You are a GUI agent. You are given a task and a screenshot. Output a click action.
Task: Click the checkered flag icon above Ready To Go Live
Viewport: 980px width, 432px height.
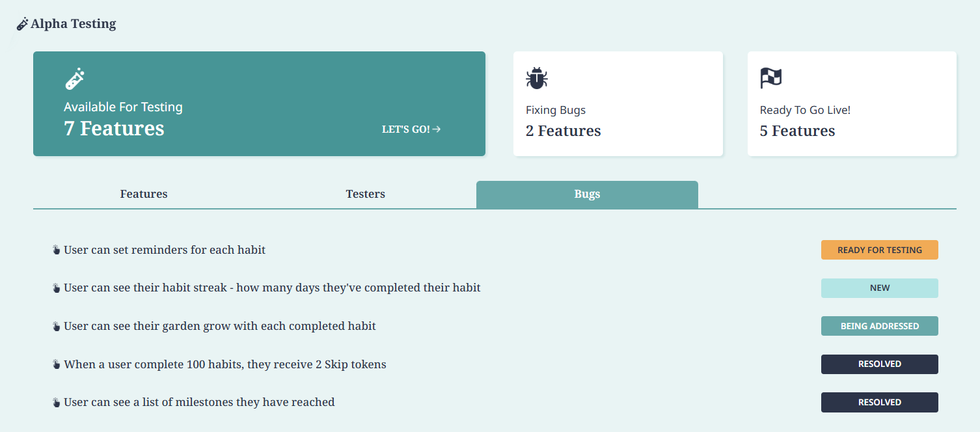(771, 78)
